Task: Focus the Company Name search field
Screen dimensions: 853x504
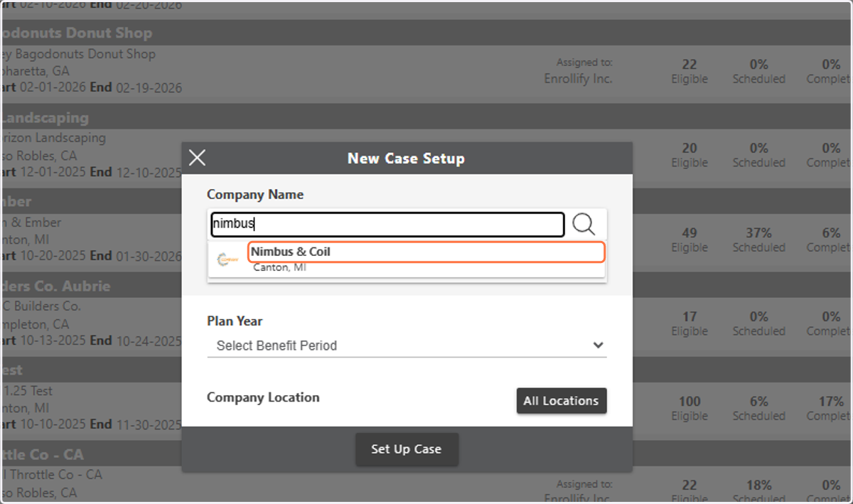Action: (x=387, y=225)
